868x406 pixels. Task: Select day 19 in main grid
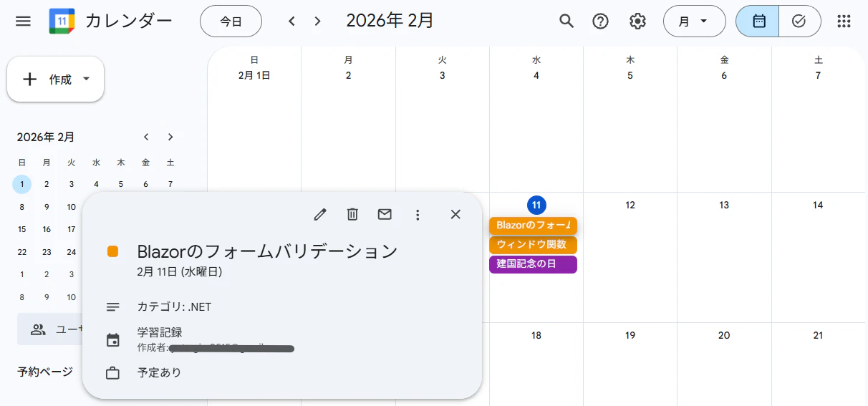[x=630, y=335]
